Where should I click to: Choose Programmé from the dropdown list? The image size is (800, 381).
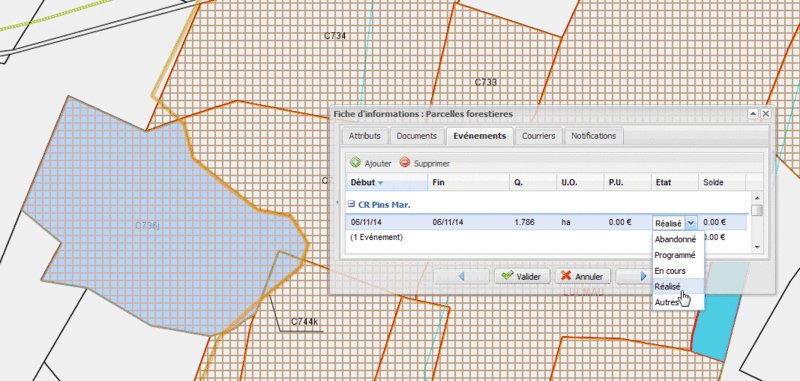point(675,255)
